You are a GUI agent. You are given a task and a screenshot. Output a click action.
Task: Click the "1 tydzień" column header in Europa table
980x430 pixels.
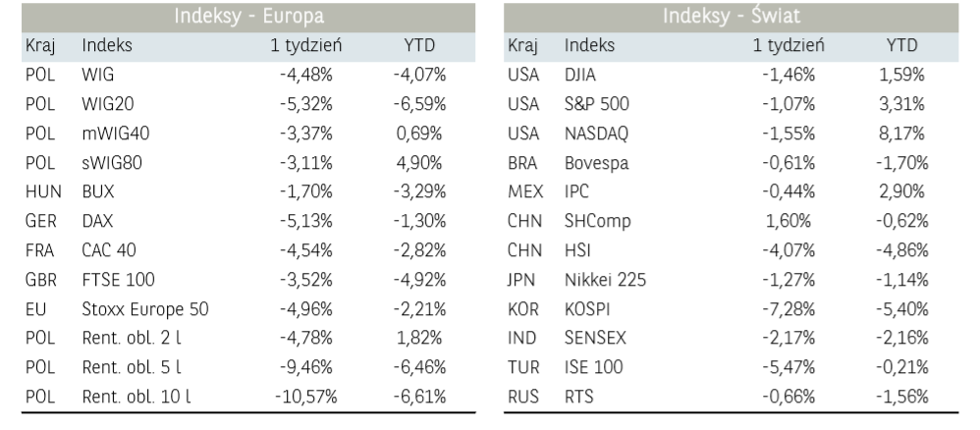(305, 45)
